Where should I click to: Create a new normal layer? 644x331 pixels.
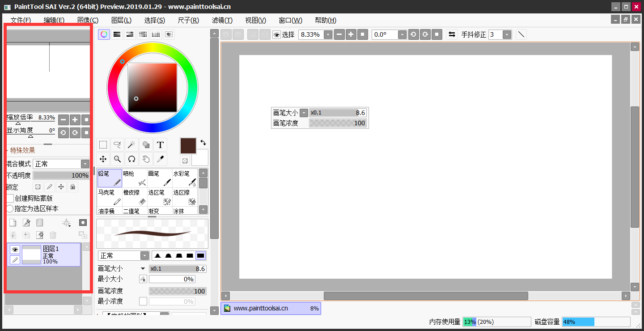pos(13,223)
